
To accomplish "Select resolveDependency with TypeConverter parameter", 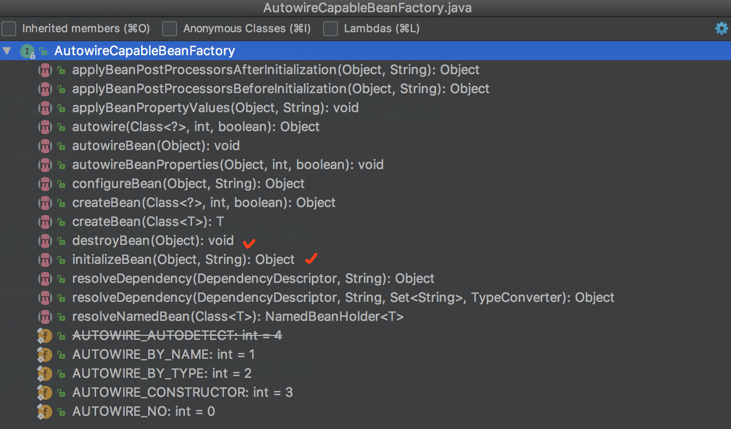I will click(x=342, y=298).
